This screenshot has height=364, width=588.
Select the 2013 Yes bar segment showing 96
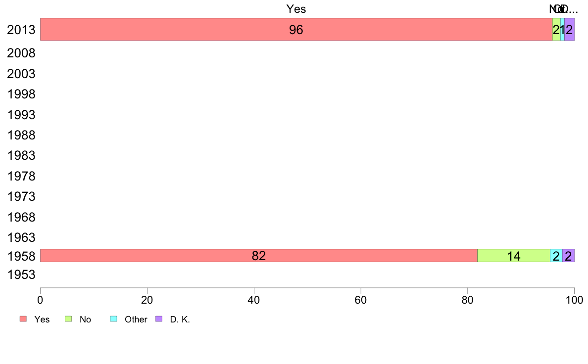click(x=296, y=29)
